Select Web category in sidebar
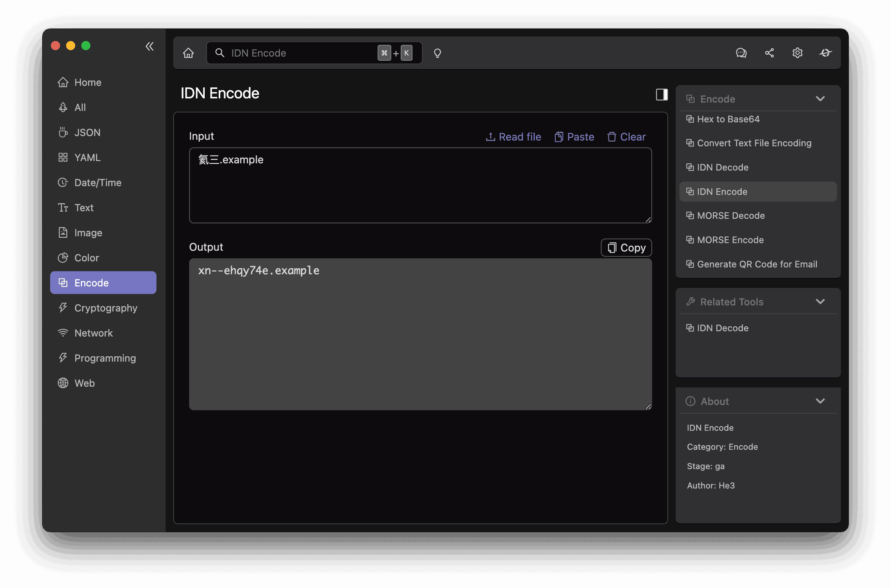The width and height of the screenshot is (891, 588). [103, 383]
